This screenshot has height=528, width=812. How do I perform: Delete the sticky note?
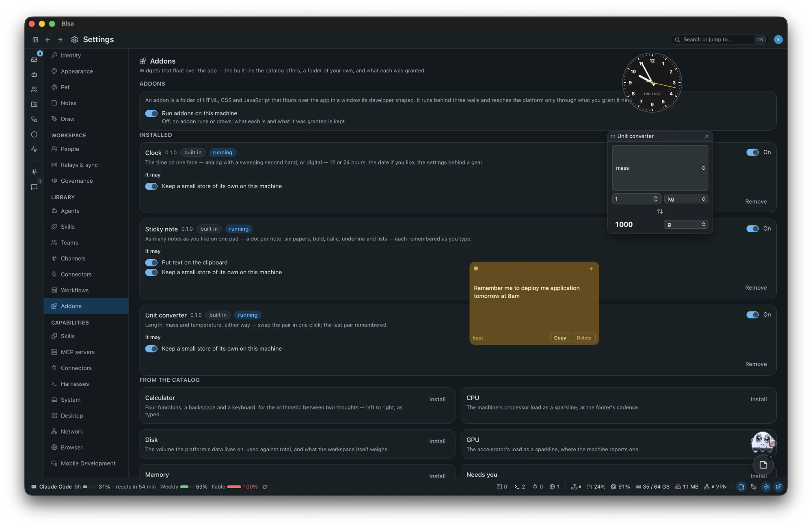click(584, 338)
